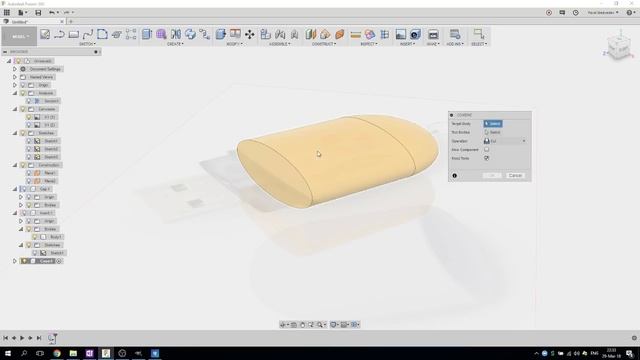640x360 pixels.
Task: Toggle visibility bulb of Analysis folder
Action: [x=23, y=93]
